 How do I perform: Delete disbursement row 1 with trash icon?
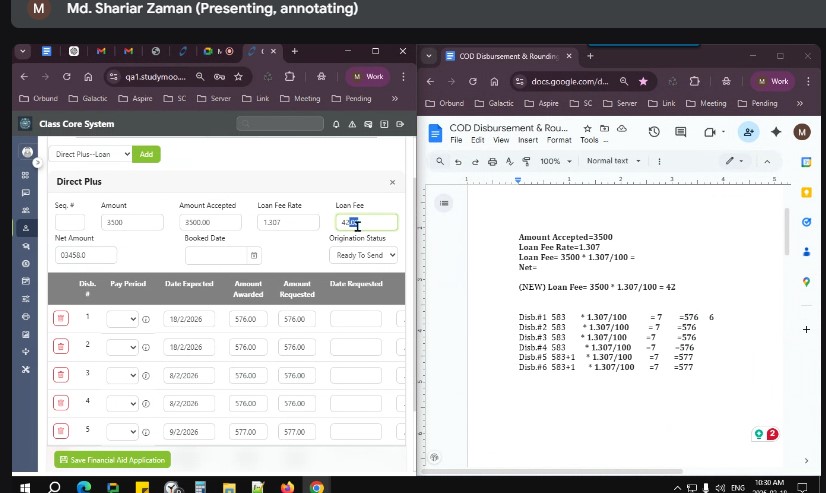(61, 319)
